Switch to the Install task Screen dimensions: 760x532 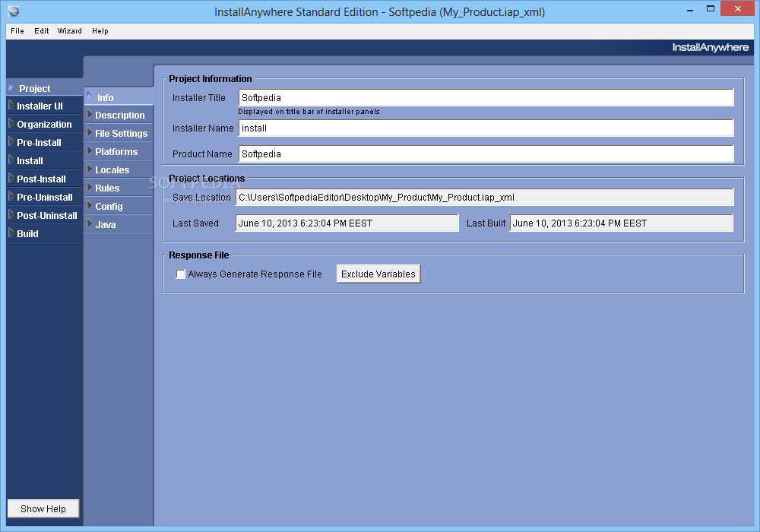coord(45,161)
